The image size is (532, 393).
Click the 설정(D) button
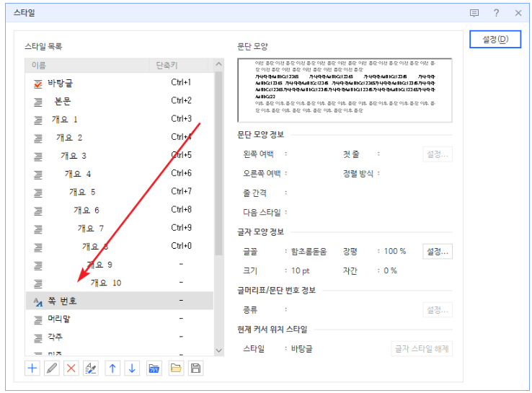[495, 40]
